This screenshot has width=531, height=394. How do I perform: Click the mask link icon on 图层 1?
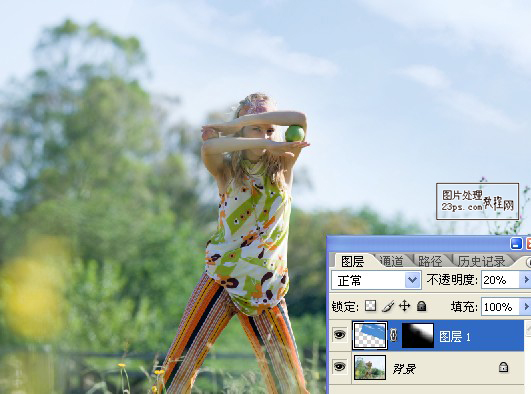(x=393, y=335)
